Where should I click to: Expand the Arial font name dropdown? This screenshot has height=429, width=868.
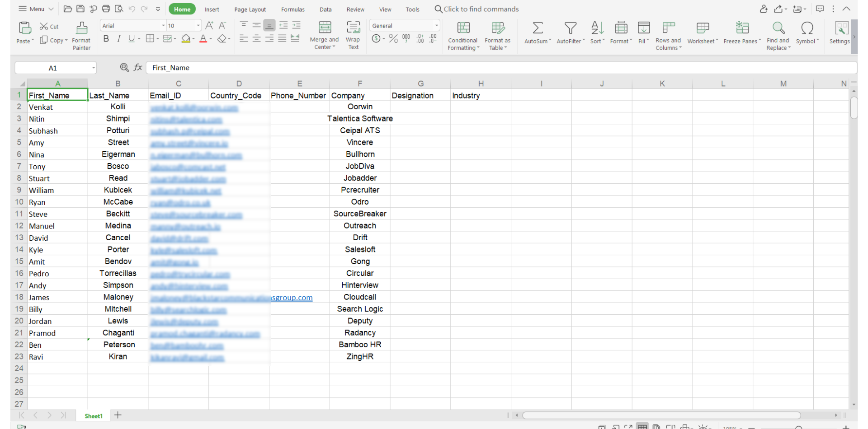[163, 26]
